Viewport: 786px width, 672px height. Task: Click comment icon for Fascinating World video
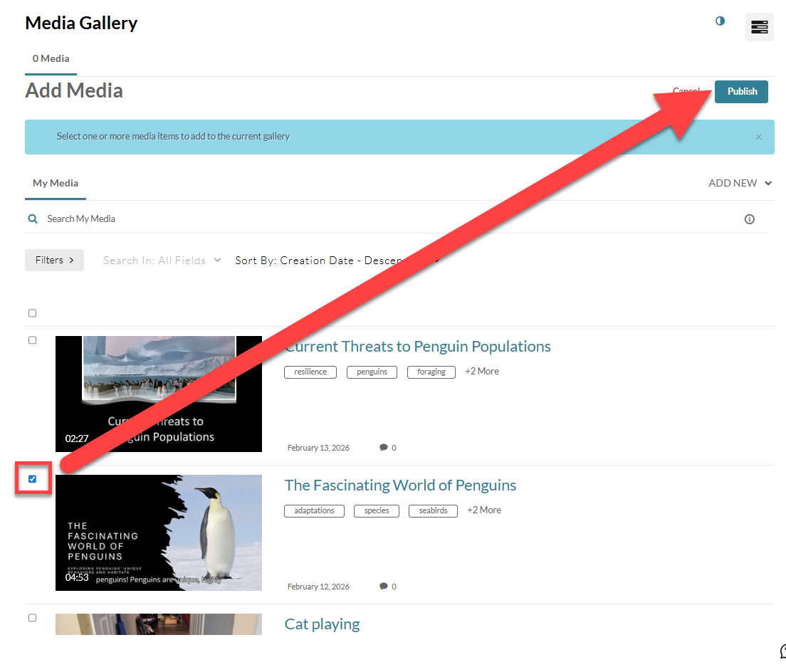[x=384, y=586]
